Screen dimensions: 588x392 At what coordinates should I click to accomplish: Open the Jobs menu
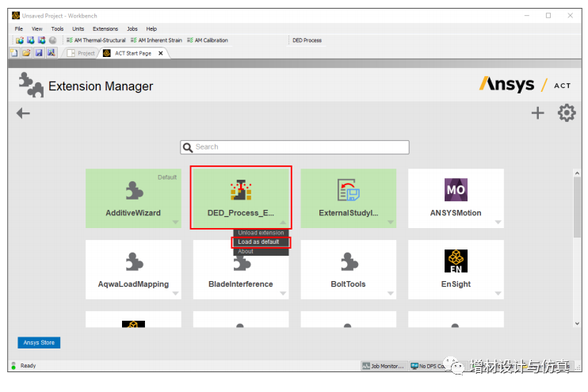132,29
